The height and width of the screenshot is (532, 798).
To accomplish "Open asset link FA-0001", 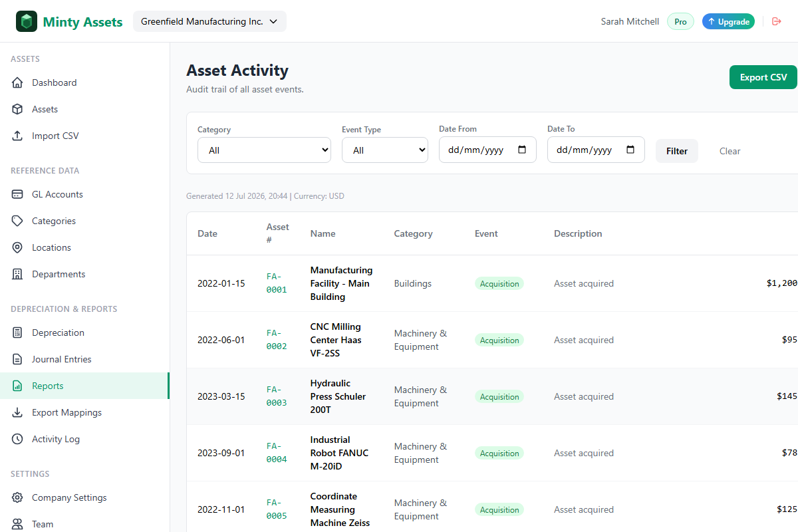I will [x=277, y=283].
